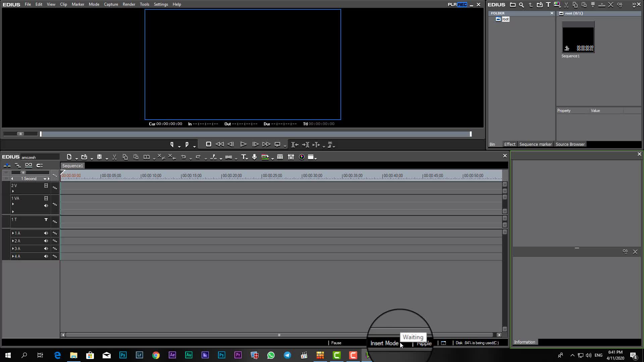
Task: Click the Set In point icon
Action: [x=172, y=144]
